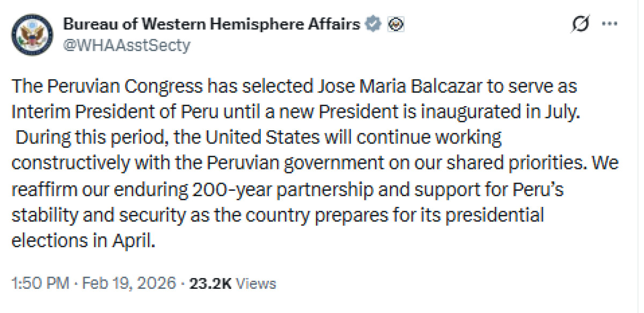The height and width of the screenshot is (313, 644).
Task: Click the @WHAAsstSecty handle
Action: (127, 45)
